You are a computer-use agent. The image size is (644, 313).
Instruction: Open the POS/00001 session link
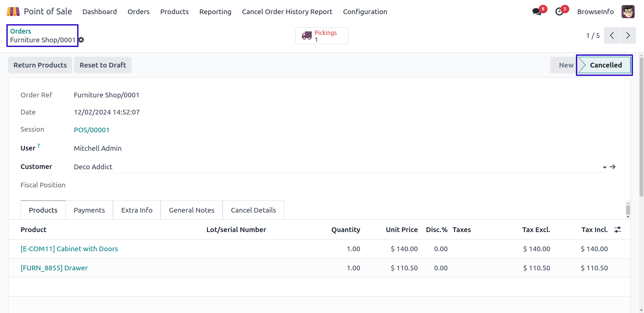[92, 130]
